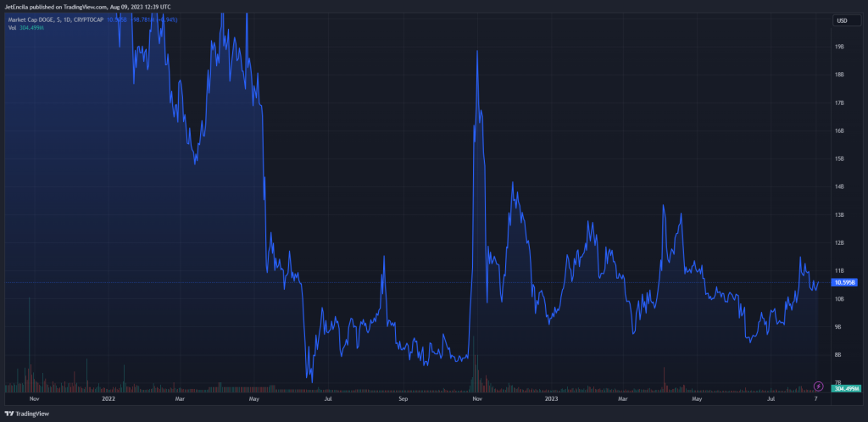Viewport: 868px width, 422px height.
Task: Click the 304.499M volume tag on price axis
Action: (844, 389)
